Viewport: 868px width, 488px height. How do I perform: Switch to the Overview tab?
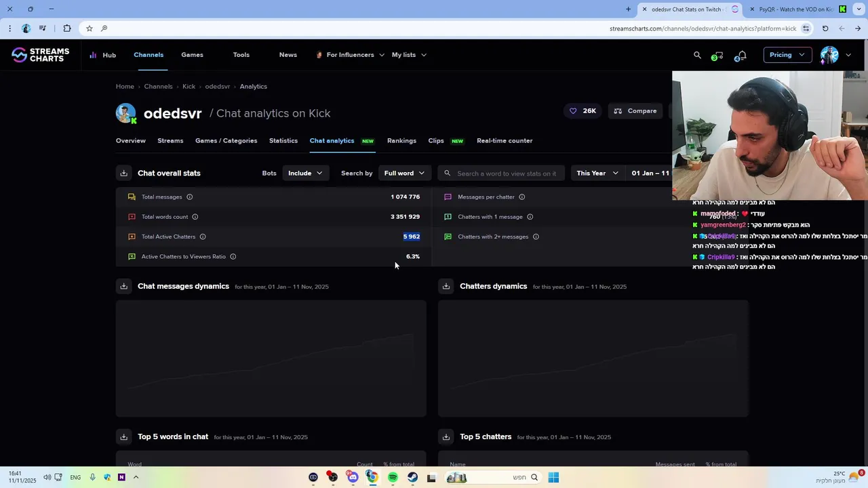(x=131, y=141)
